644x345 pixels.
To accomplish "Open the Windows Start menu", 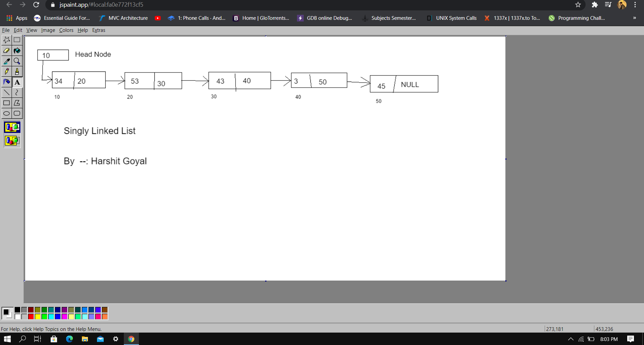I will click(7, 339).
